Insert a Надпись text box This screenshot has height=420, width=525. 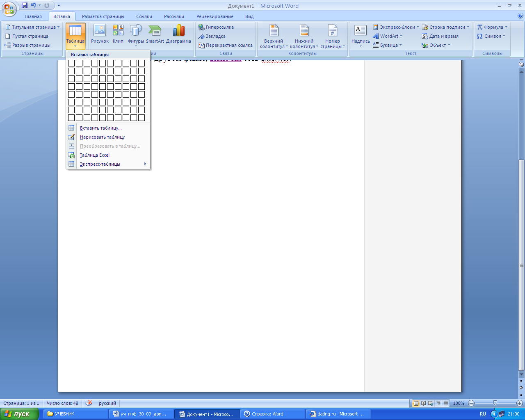[x=361, y=36]
